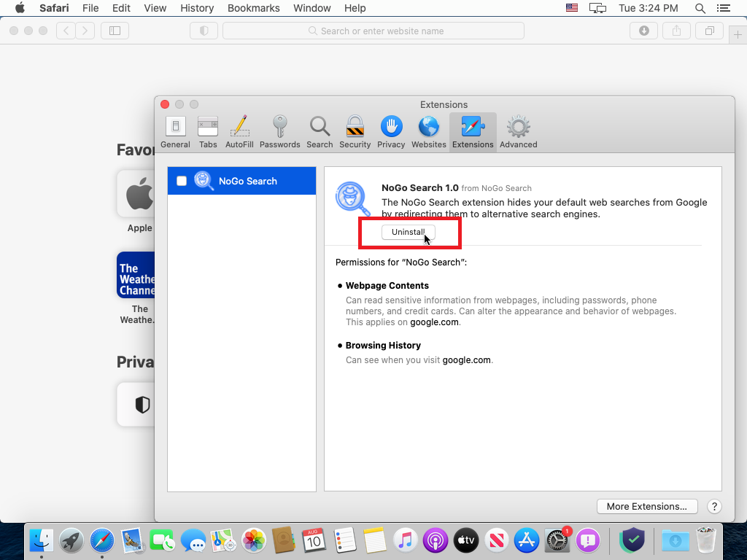The image size is (747, 560).
Task: Open the Advanced preferences pane
Action: [x=519, y=133]
